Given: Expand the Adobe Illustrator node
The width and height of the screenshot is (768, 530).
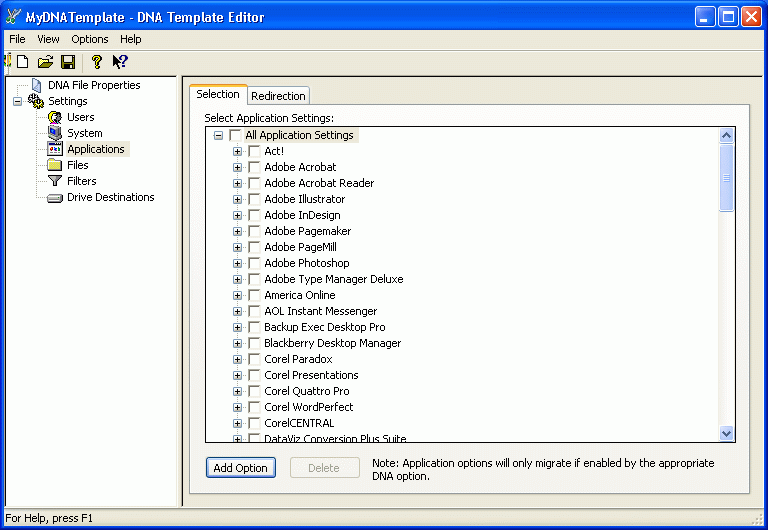Looking at the screenshot, I should (x=238, y=199).
